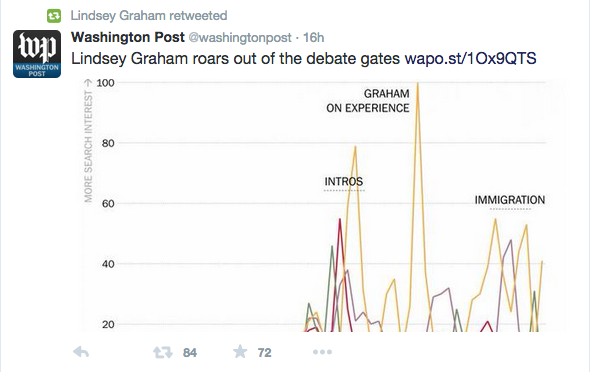Viewport: 590px width, 372px height.
Task: Open the Washington Post display name
Action: coord(128,37)
